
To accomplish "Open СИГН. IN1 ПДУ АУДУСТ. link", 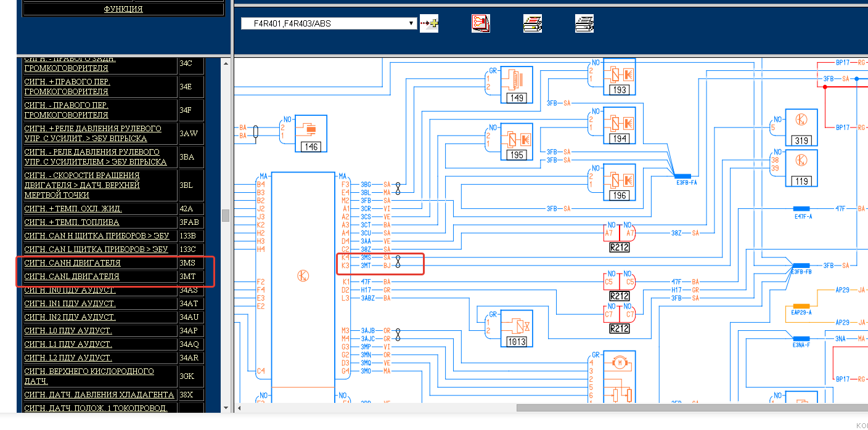I will 70,304.
